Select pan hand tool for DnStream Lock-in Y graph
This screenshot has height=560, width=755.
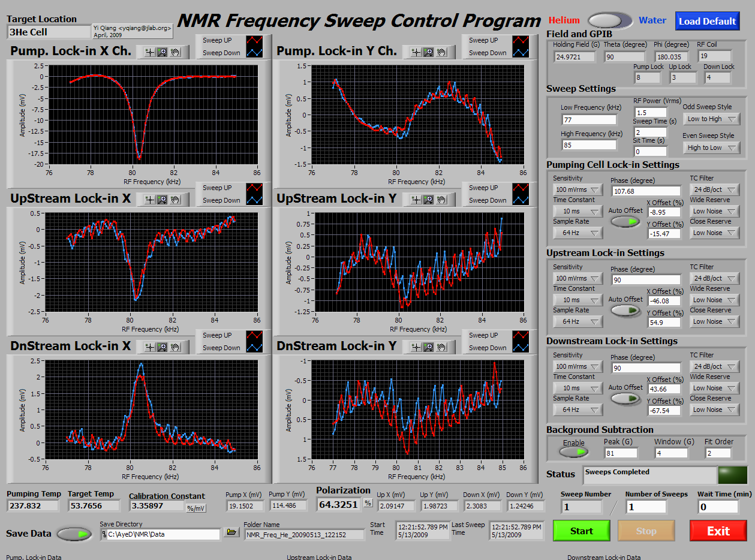441,347
